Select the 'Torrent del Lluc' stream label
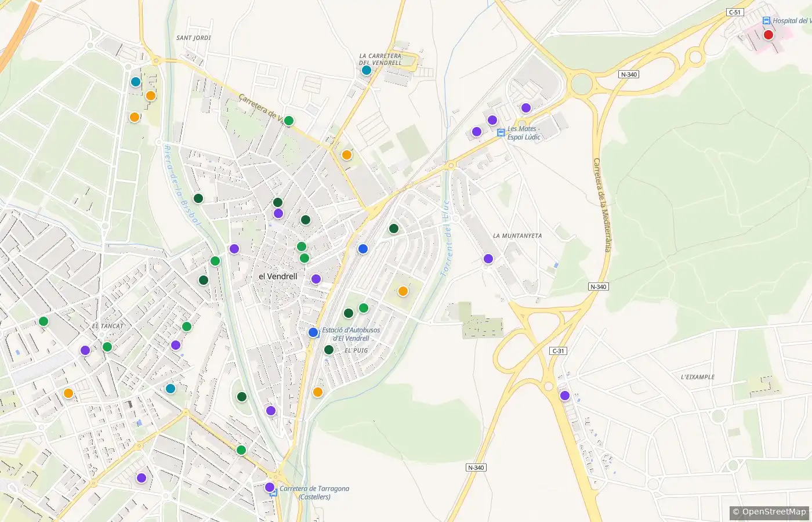812x522 pixels. coord(447,238)
